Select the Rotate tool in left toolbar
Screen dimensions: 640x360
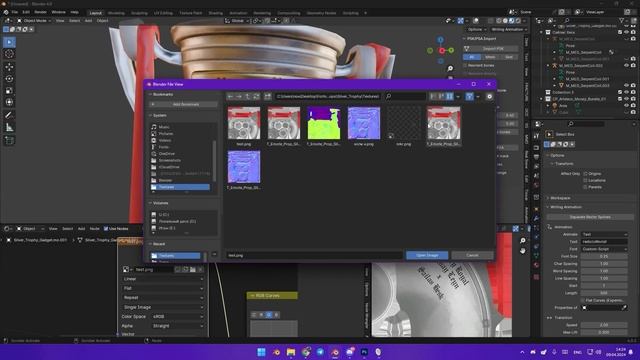pos(9,78)
